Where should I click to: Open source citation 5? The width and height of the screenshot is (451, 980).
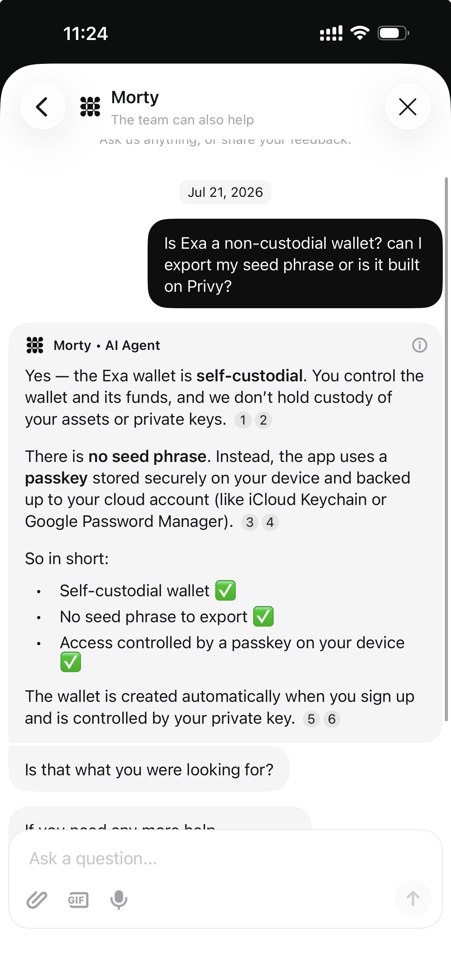pos(311,719)
